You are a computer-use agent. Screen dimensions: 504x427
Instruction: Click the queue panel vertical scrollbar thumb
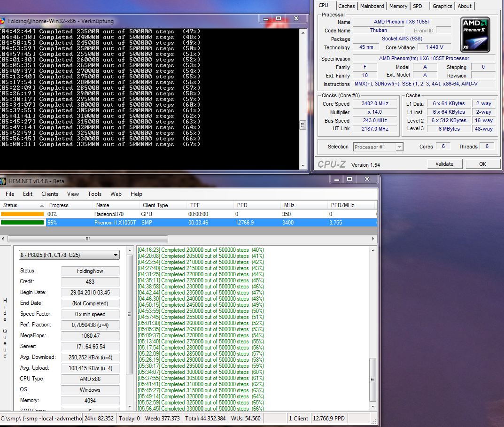tap(130, 314)
